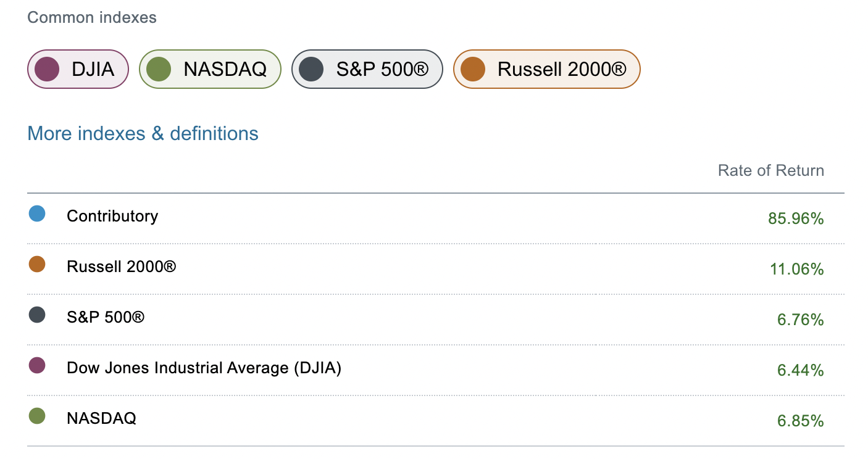Click the purple dot in DJIA chip
The height and width of the screenshot is (459, 868).
[x=47, y=69]
